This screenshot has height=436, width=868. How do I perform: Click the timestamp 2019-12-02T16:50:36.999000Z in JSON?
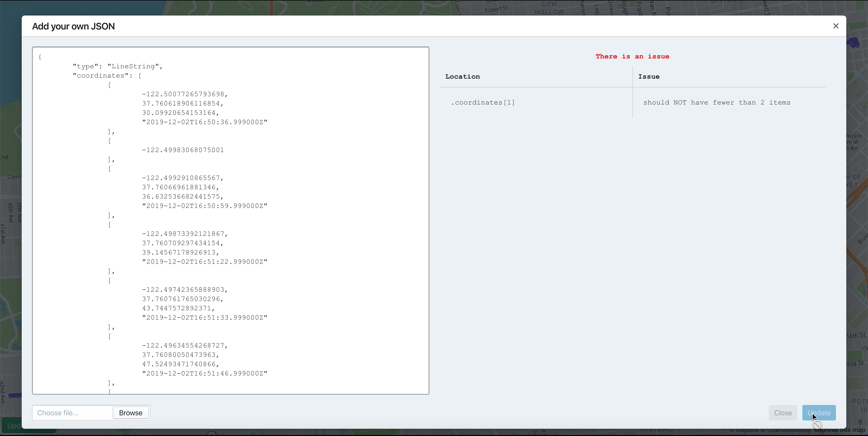pos(205,122)
